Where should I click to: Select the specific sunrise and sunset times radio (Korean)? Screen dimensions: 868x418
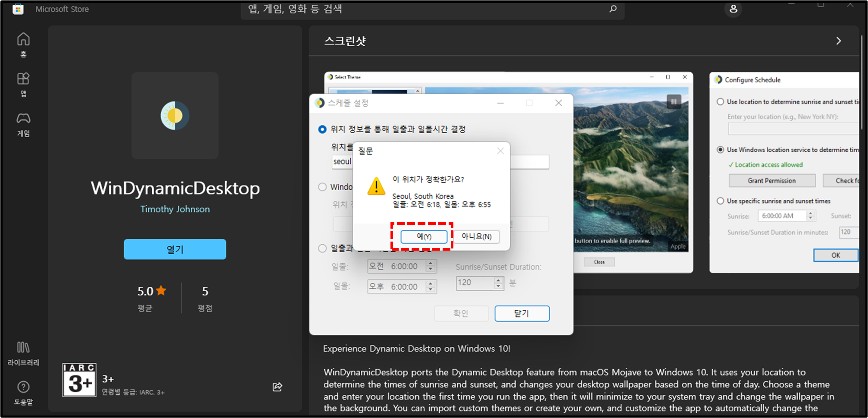coord(322,248)
